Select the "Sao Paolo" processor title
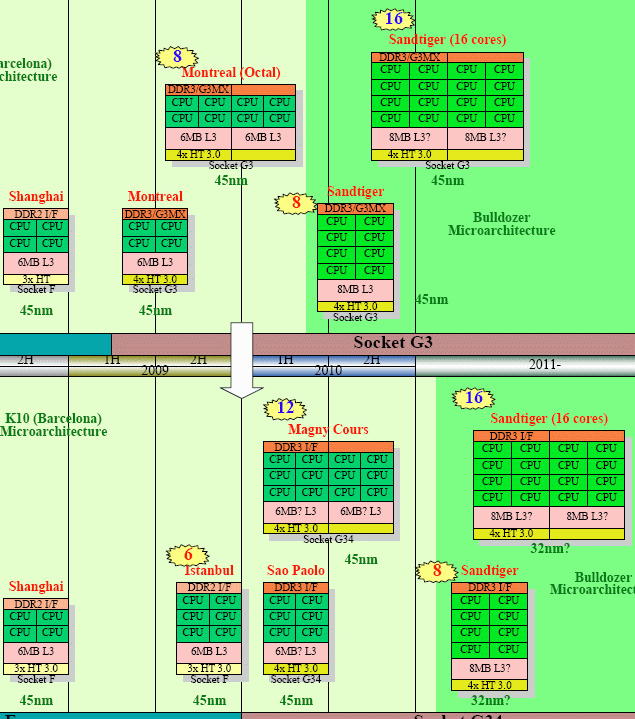 (296, 570)
